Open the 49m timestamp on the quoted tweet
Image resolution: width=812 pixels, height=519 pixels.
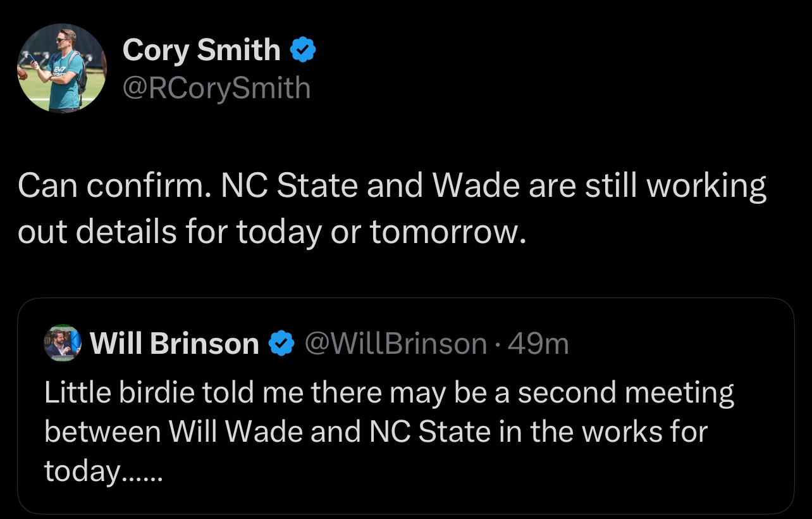coord(542,344)
